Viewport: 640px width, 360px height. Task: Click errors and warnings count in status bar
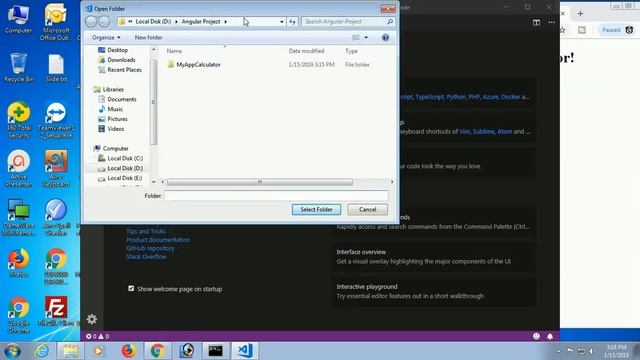pyautogui.click(x=98, y=336)
